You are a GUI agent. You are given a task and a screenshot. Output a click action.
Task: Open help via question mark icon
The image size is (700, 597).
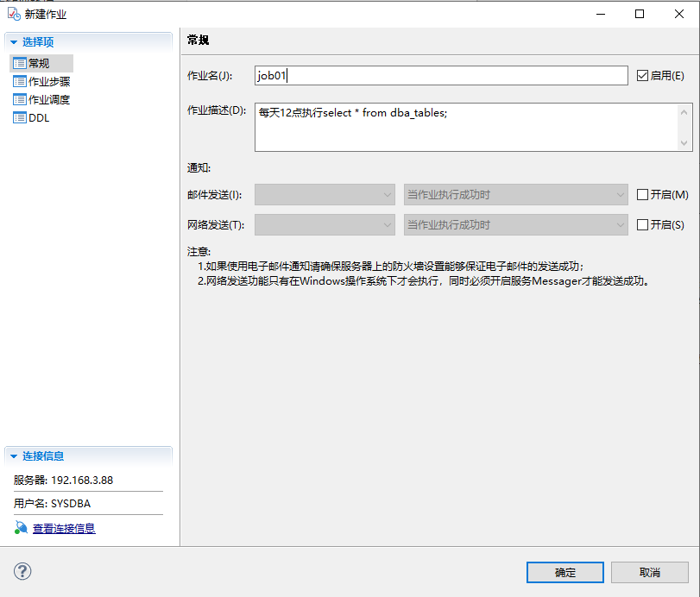pyautogui.click(x=22, y=572)
